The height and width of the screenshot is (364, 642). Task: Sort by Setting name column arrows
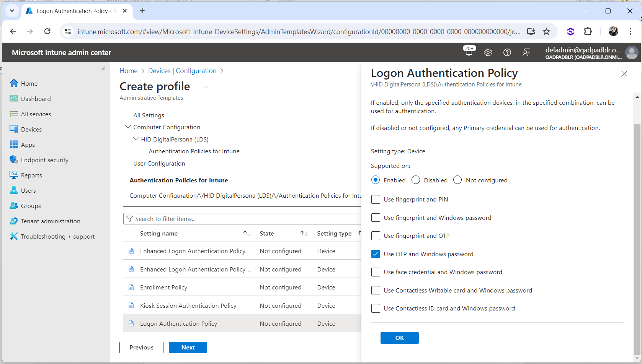pos(247,233)
